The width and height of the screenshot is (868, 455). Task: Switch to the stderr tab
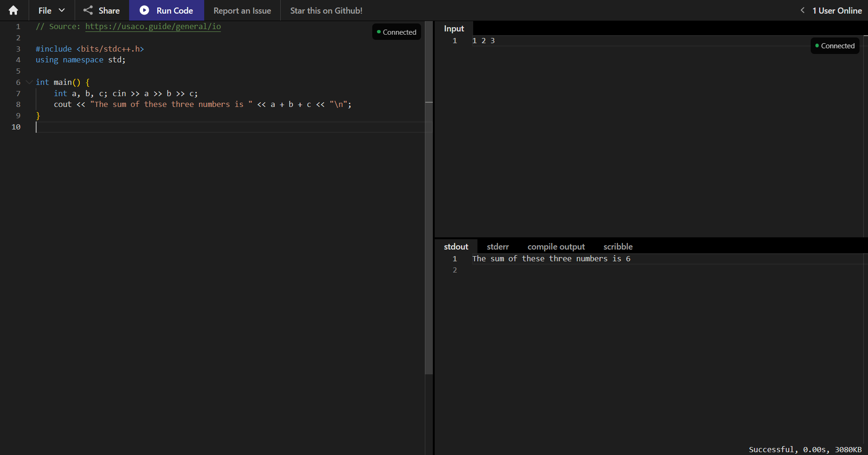(498, 246)
